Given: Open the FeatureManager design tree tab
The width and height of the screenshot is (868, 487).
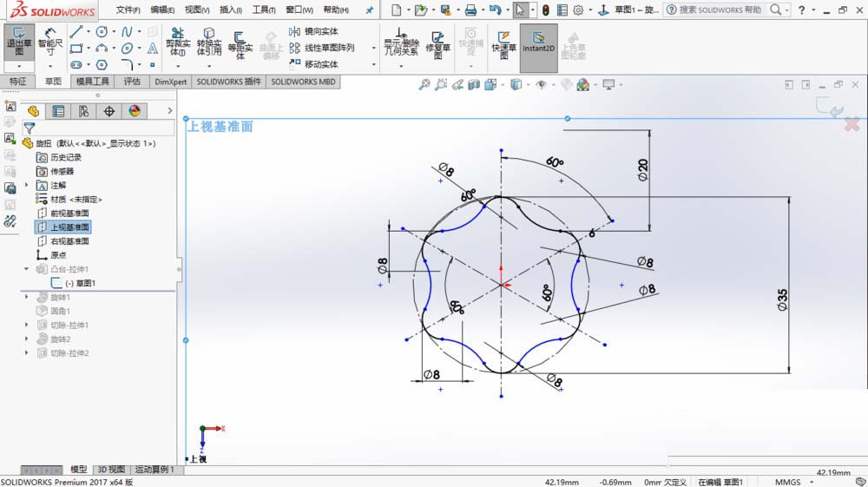Looking at the screenshot, I should 33,111.
